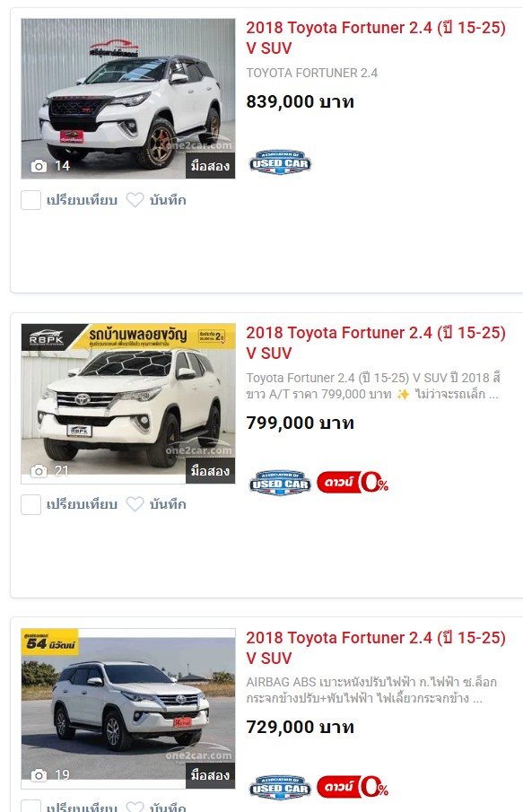The height and width of the screenshot is (812, 523).
Task: Tick the compare checkbox for the 799,000 baht Fortuner
Action: coord(31,504)
